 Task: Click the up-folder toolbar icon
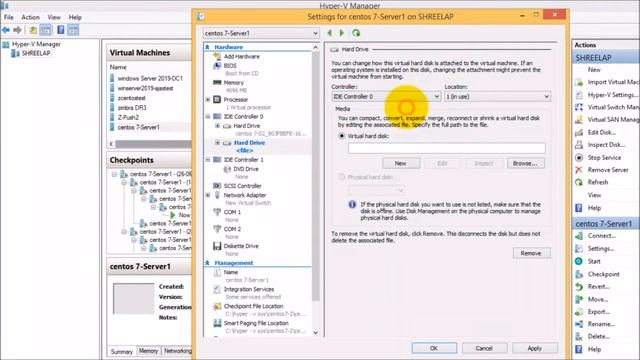33,30
